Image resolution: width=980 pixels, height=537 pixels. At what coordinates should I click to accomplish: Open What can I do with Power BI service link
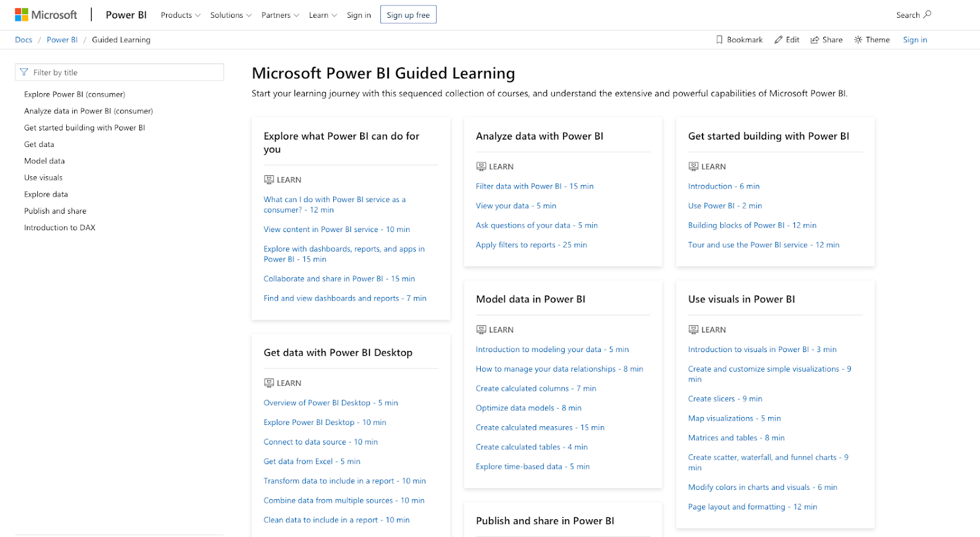coord(334,205)
